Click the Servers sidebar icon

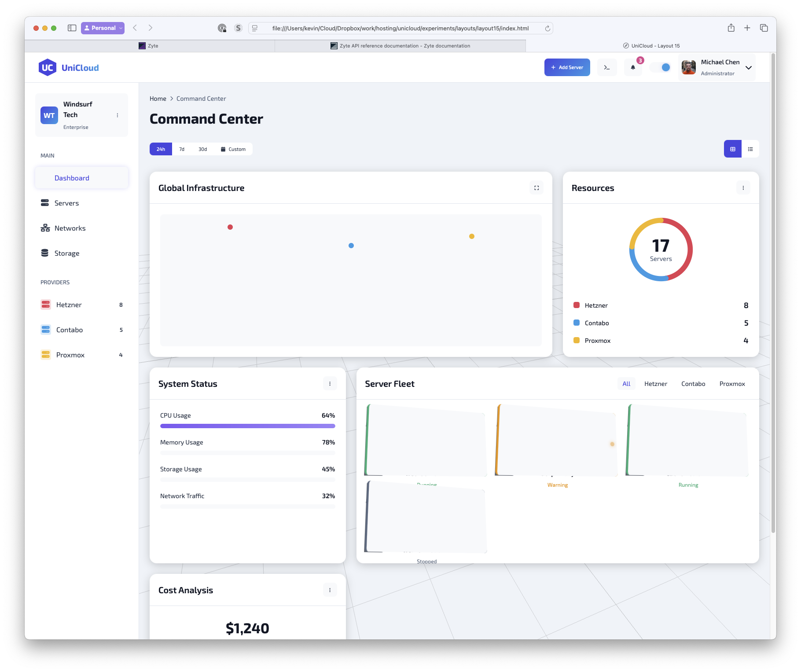point(45,203)
